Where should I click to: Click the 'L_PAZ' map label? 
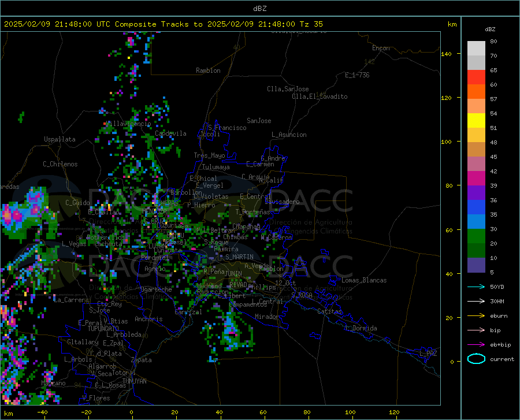428,354
